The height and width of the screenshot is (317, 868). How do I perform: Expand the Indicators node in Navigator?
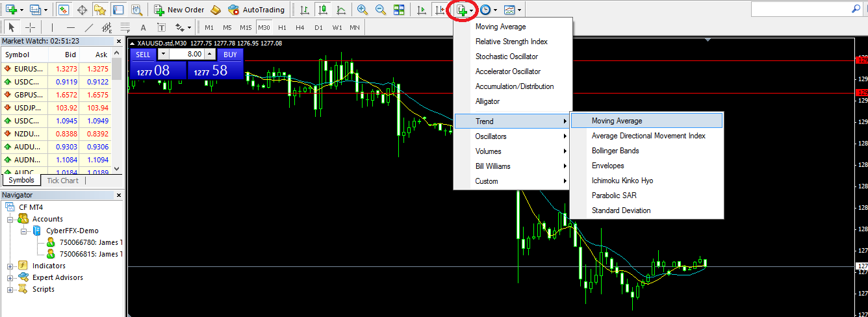click(10, 266)
